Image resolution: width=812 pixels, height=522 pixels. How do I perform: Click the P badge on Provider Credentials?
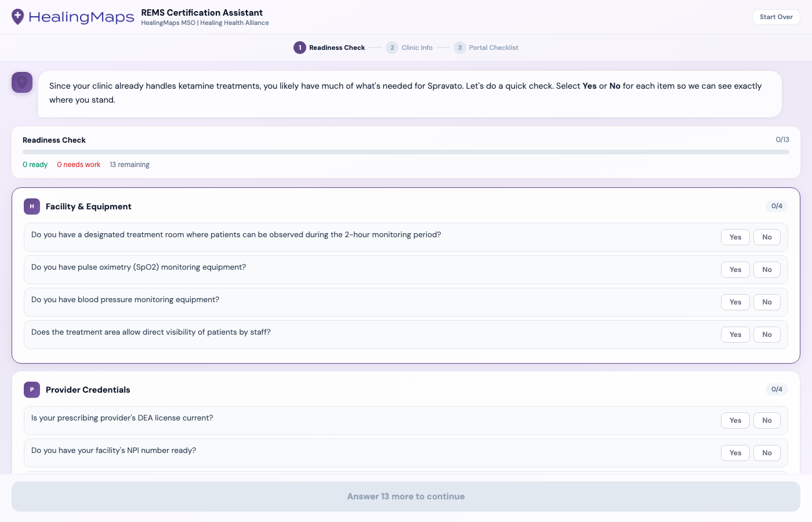click(32, 390)
